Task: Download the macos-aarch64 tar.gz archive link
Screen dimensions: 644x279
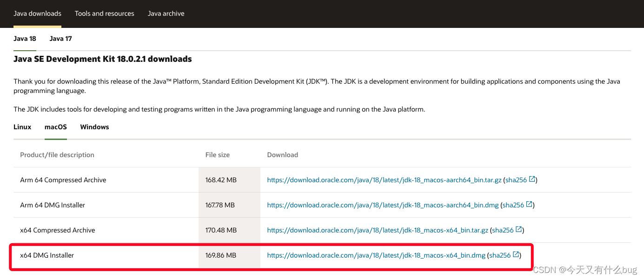Action: coord(384,180)
